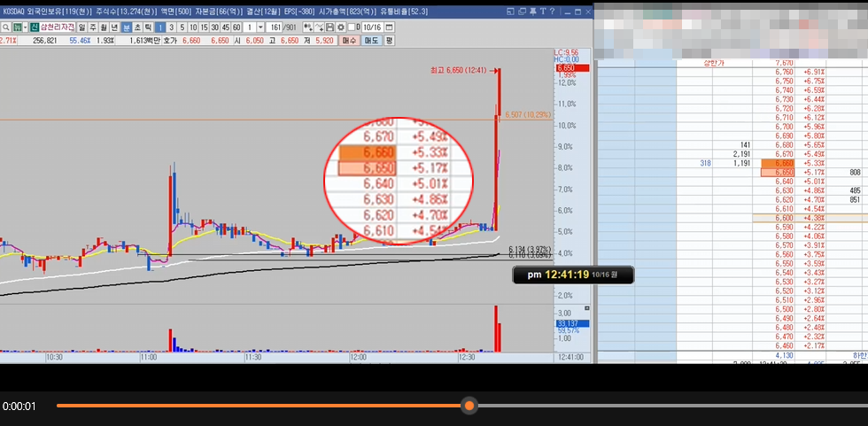Image resolution: width=868 pixels, height=426 pixels.
Task: Click the 평 button next to 매도
Action: 389,41
